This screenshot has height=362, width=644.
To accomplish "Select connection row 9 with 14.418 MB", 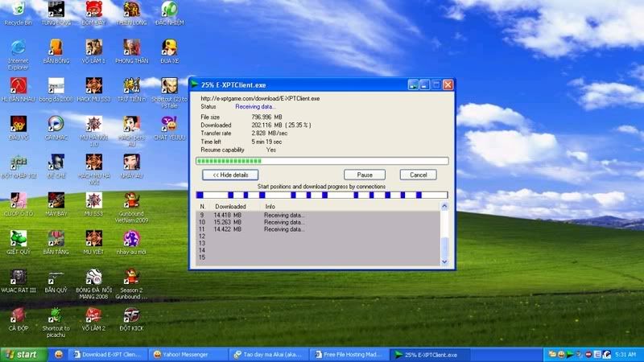I will point(318,215).
